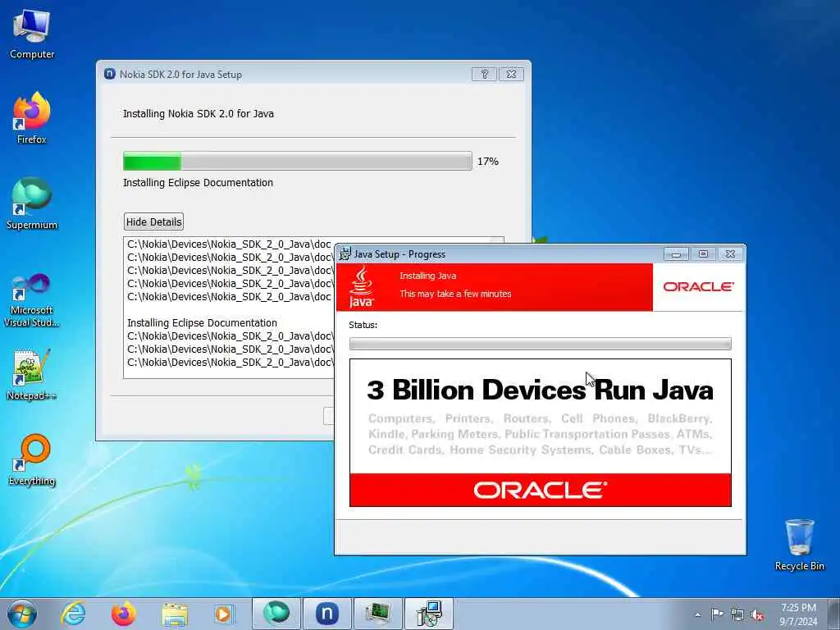Click the install details log list
Viewport: 840px width, 630px height.
[x=229, y=308]
